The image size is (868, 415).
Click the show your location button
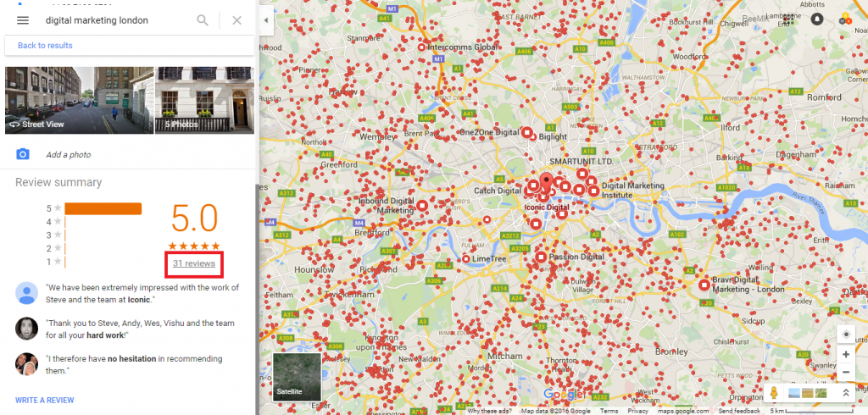click(x=846, y=335)
